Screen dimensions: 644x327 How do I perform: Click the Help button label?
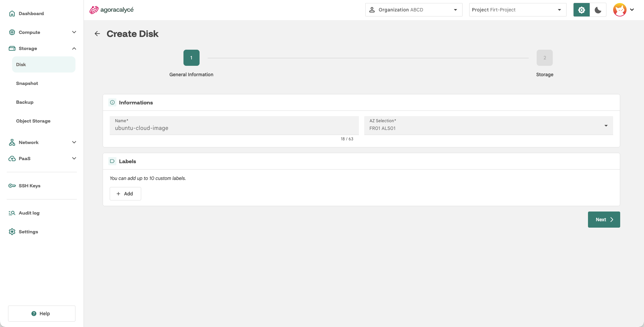click(x=45, y=314)
